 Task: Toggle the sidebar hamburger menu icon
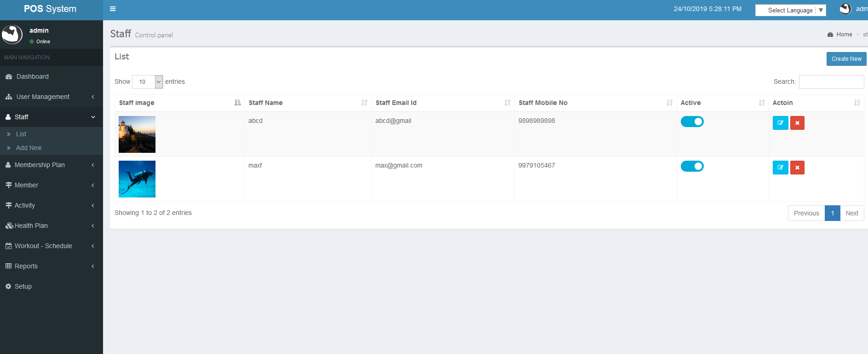(x=113, y=9)
